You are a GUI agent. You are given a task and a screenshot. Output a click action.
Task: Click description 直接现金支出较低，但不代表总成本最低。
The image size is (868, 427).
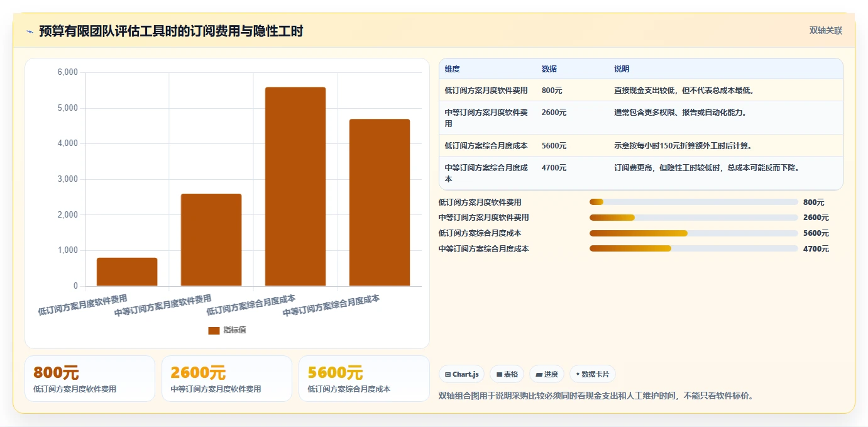684,91
